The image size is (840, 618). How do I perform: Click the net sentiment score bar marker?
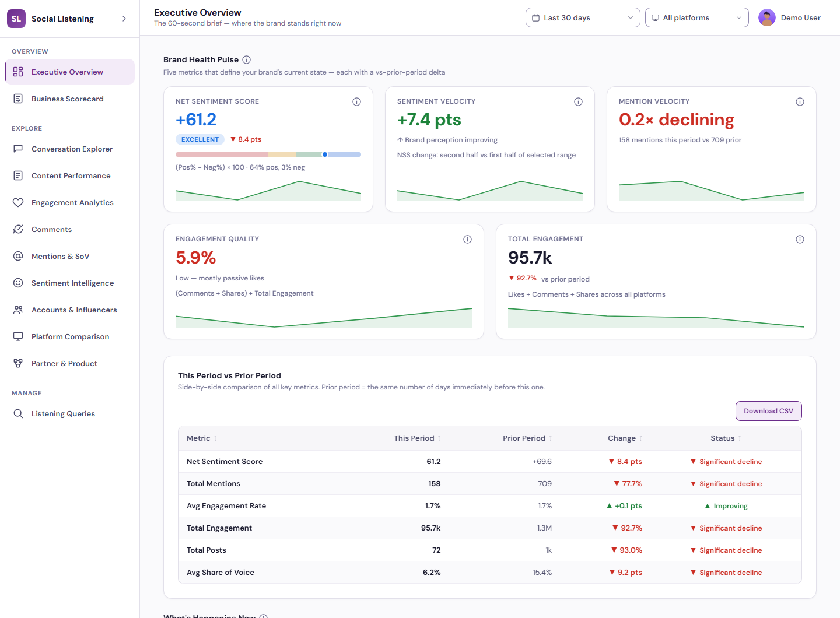tap(325, 154)
